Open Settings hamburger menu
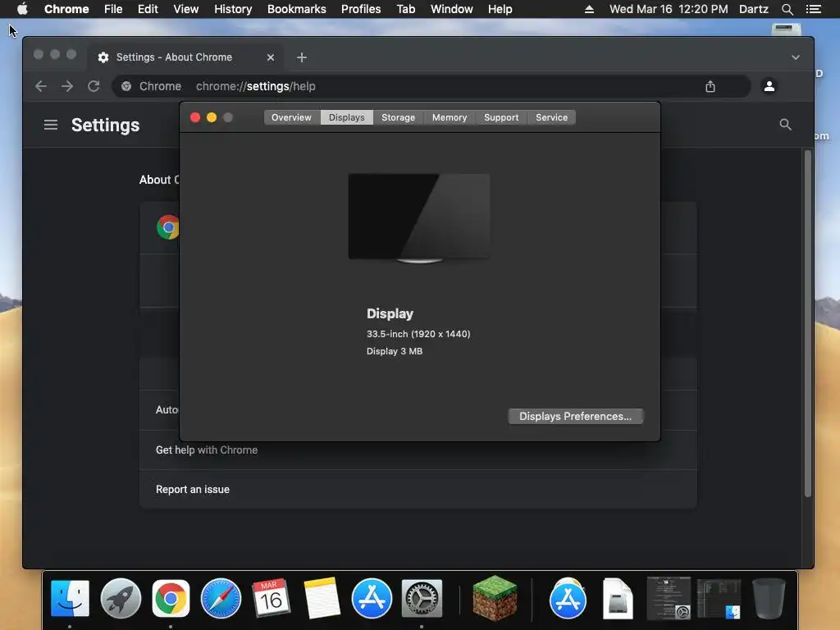The image size is (840, 630). click(x=51, y=125)
